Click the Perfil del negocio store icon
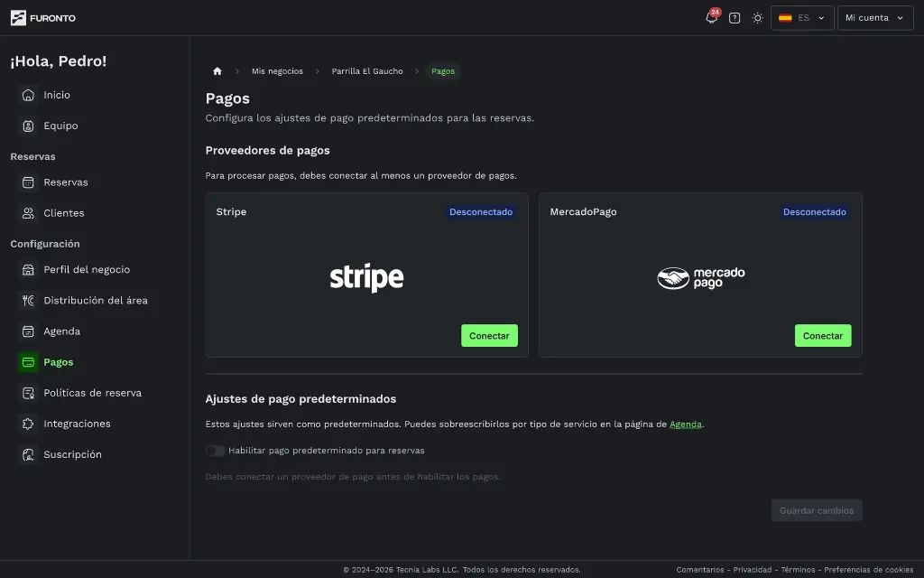 point(28,269)
